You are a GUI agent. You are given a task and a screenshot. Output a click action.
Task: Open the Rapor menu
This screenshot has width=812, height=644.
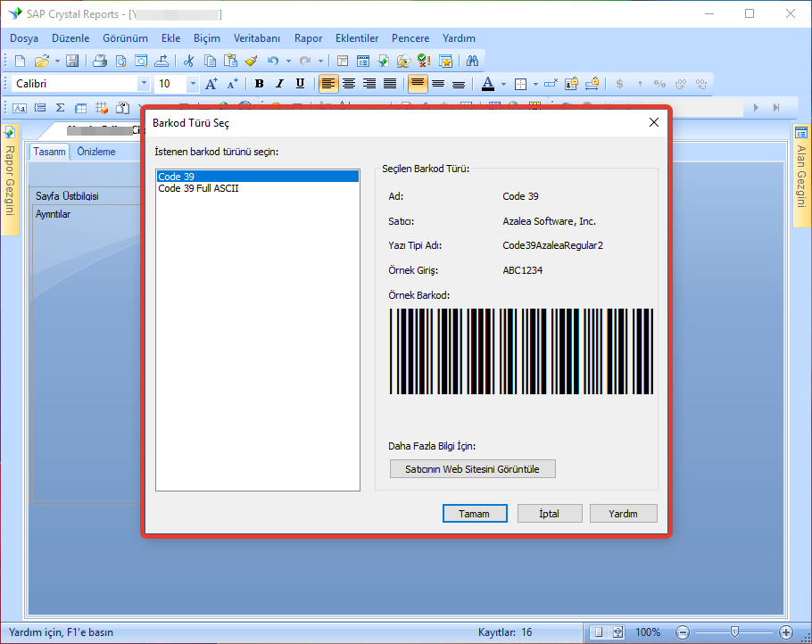click(308, 38)
